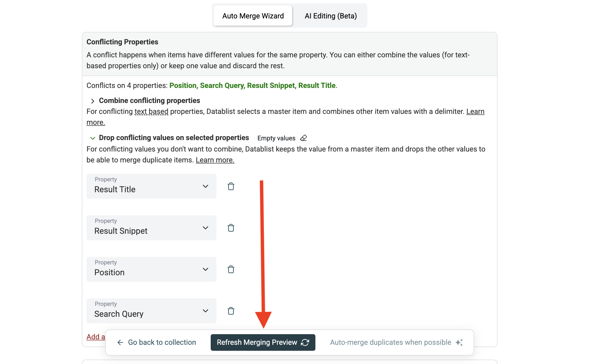Click the eraser icon beside Empty values
Screen dimensions: 590x364
click(x=303, y=138)
